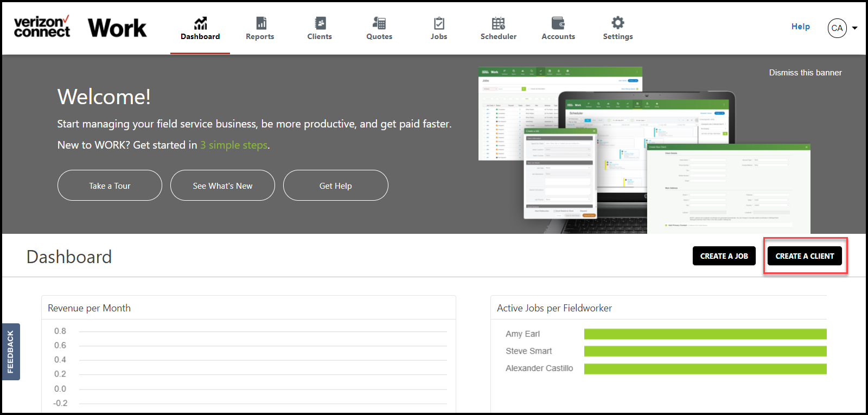The height and width of the screenshot is (415, 868).
Task: Switch to the Dashboard tab label
Action: click(x=200, y=36)
